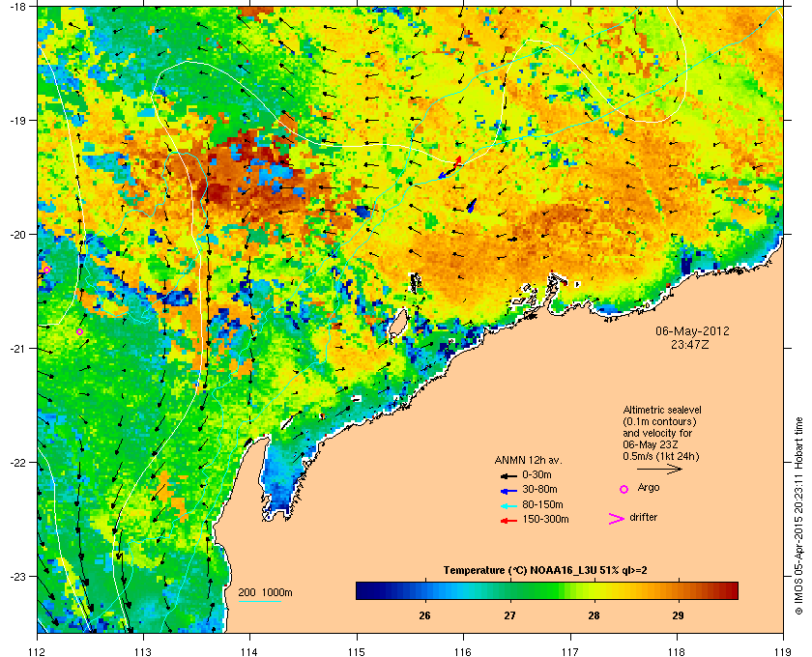This screenshot has height=657, width=812.
Task: Click the "30-80m" depth label
Action: click(x=539, y=489)
